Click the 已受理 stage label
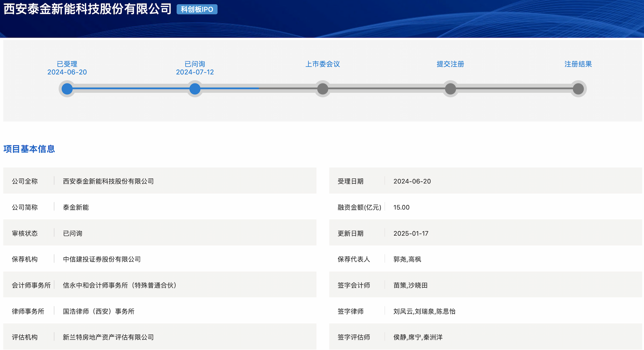The image size is (644, 350). [67, 64]
